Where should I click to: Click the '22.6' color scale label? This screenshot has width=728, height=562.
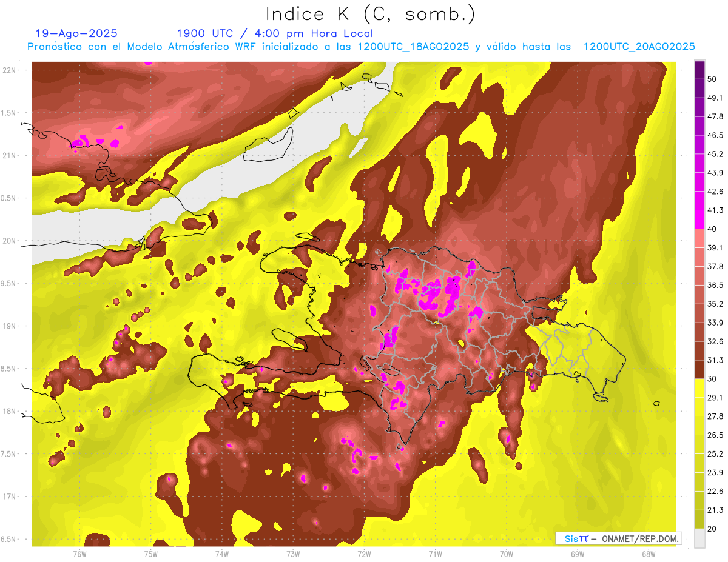pos(715,492)
